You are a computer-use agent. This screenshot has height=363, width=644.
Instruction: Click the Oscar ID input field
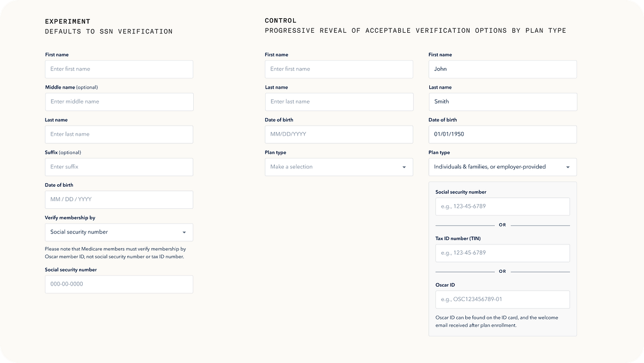(x=502, y=300)
